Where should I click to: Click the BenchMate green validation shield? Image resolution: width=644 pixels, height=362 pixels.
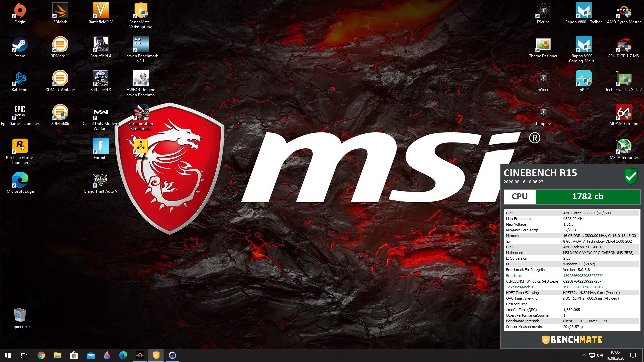[x=631, y=176]
